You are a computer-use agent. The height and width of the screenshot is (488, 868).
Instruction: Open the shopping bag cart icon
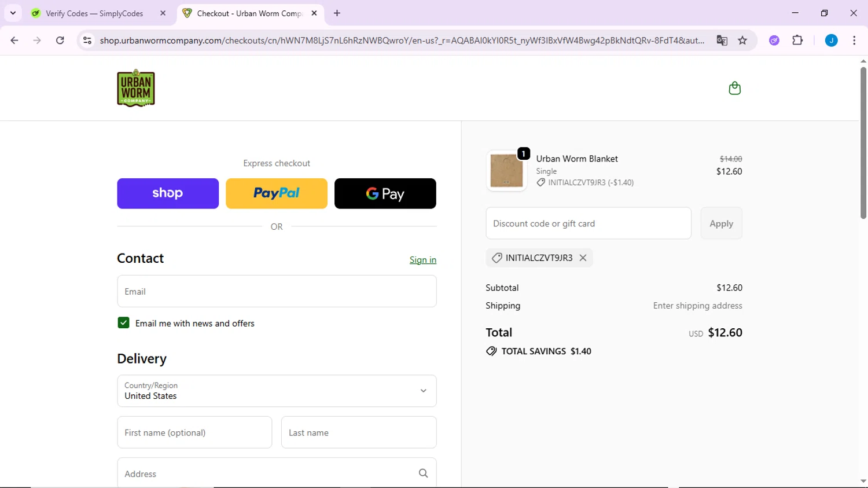(x=735, y=88)
